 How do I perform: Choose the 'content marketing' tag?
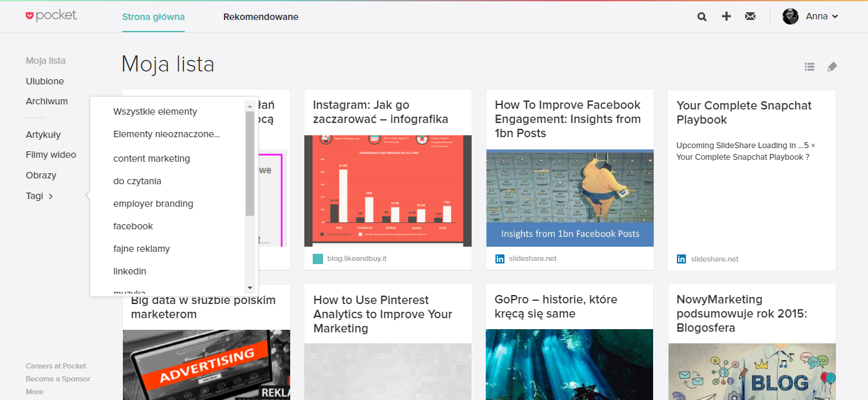tap(152, 158)
